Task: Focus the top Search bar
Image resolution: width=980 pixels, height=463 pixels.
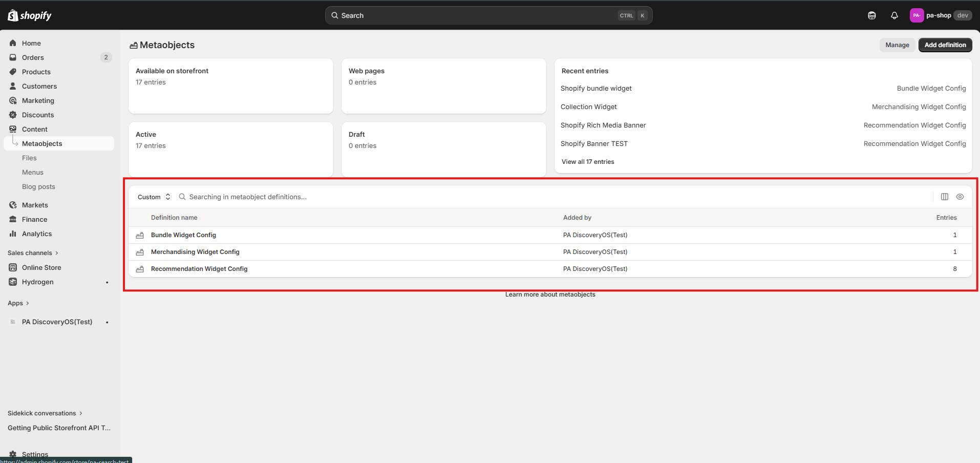Action: click(488, 15)
